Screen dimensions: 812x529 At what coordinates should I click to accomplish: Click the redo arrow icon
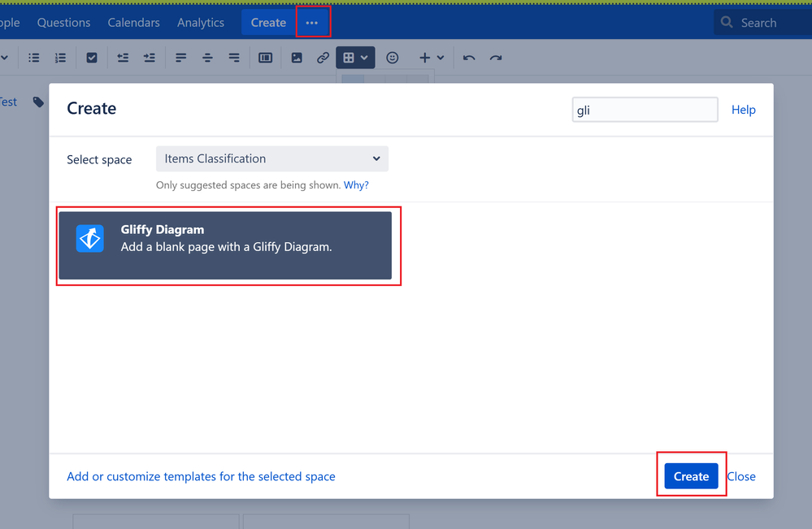click(496, 58)
